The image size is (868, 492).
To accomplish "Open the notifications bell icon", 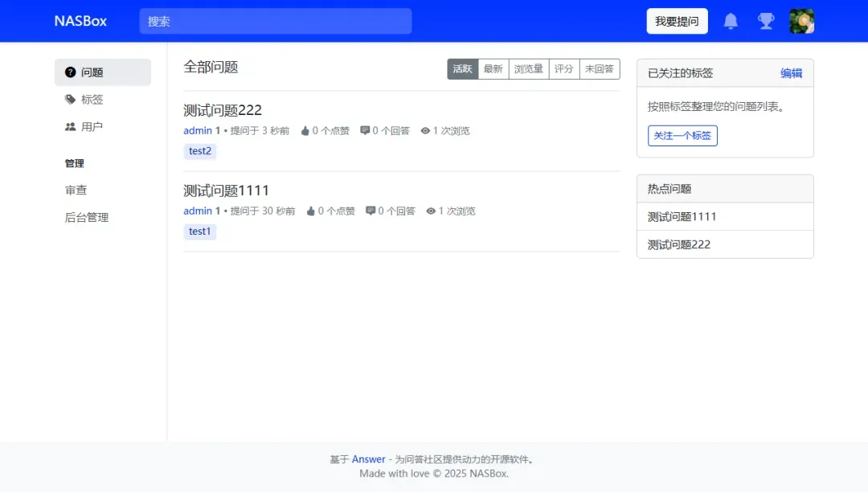I will pyautogui.click(x=731, y=21).
